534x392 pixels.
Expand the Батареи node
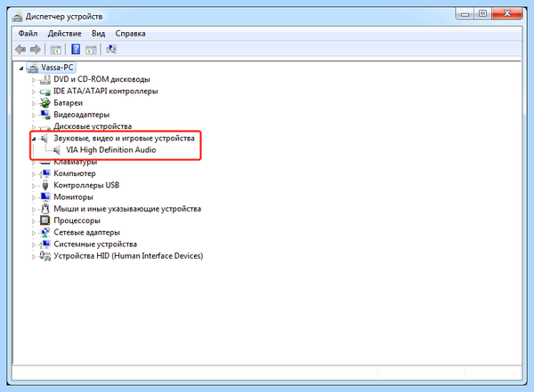point(34,103)
